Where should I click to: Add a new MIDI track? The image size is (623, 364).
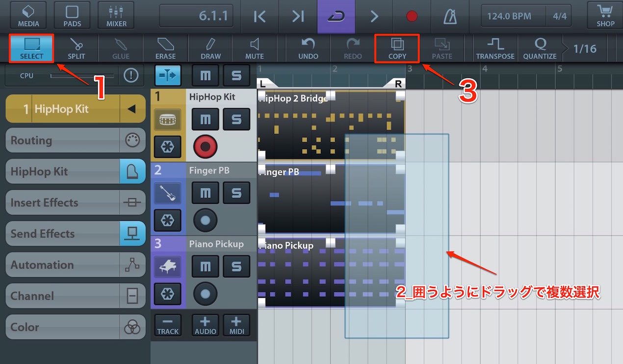coord(236,325)
